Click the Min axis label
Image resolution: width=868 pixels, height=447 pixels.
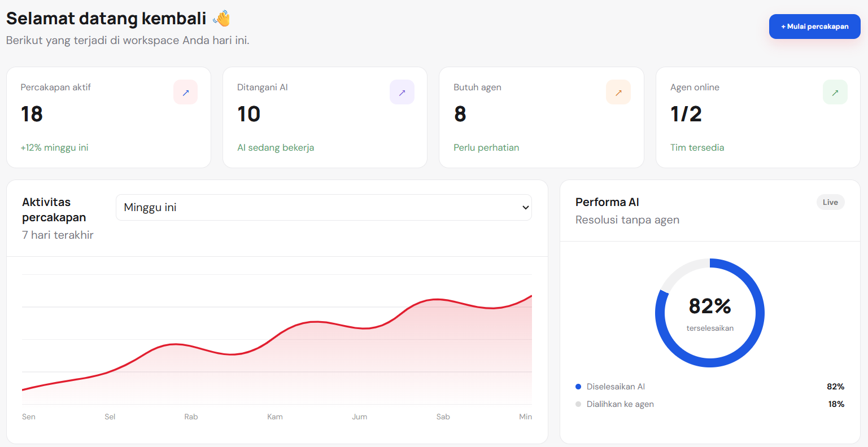[x=526, y=417]
